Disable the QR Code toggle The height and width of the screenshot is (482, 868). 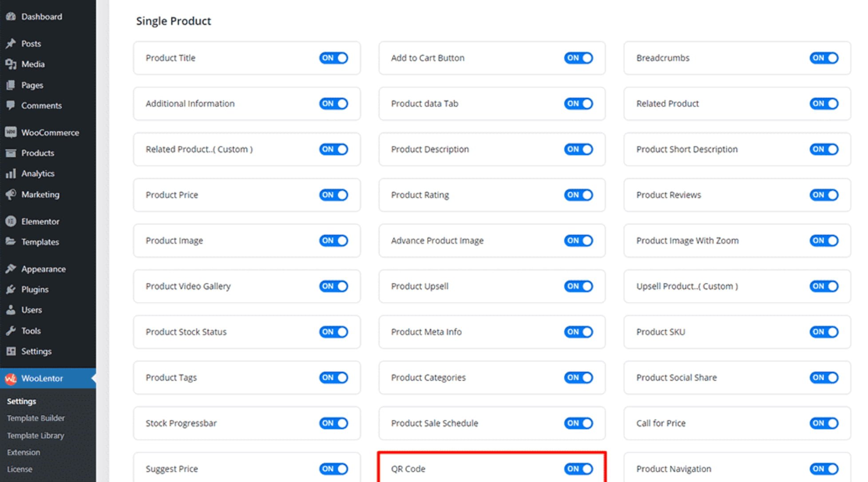pos(578,469)
